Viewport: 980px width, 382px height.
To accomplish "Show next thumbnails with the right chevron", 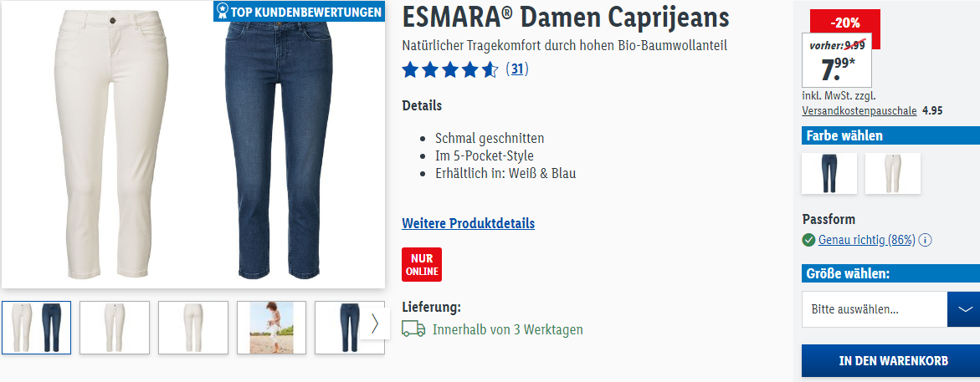I will coord(374,324).
